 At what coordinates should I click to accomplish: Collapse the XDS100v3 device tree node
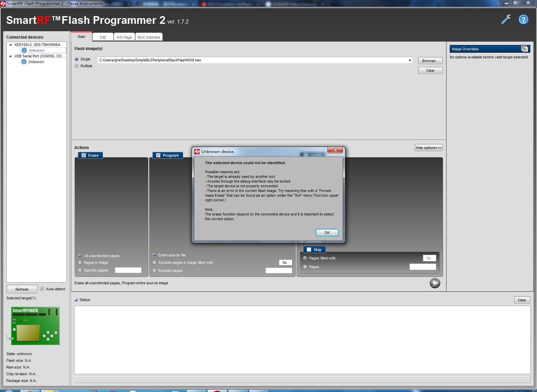coord(10,45)
